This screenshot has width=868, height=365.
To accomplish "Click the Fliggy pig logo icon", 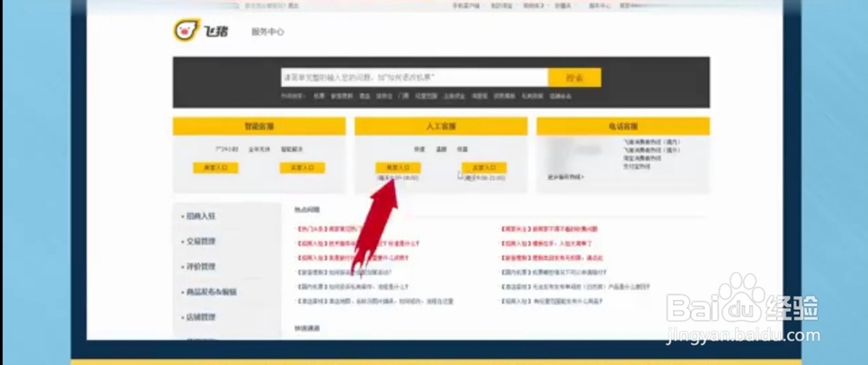I will coord(186,30).
